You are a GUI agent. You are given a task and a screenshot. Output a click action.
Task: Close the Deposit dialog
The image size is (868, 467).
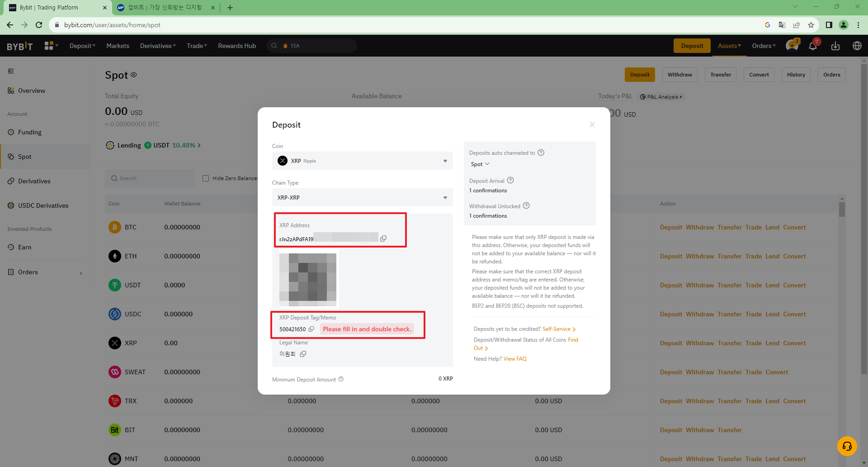(x=592, y=124)
